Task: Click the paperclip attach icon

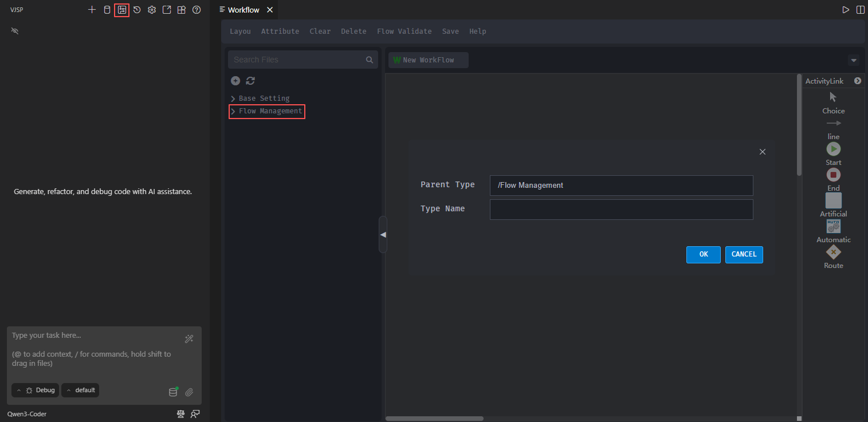Action: click(x=189, y=392)
